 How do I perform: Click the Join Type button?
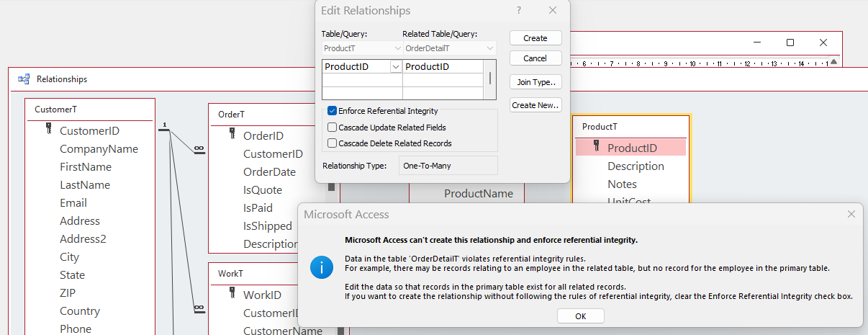(535, 82)
